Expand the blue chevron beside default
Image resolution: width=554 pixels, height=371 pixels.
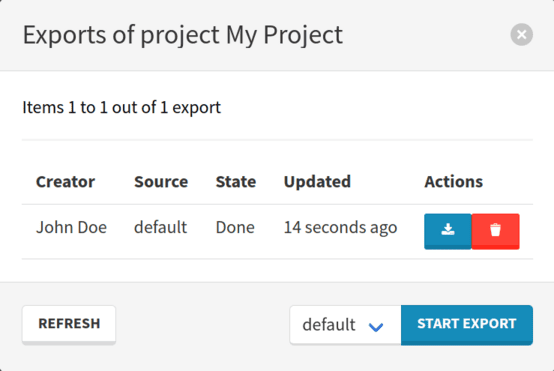coord(376,327)
